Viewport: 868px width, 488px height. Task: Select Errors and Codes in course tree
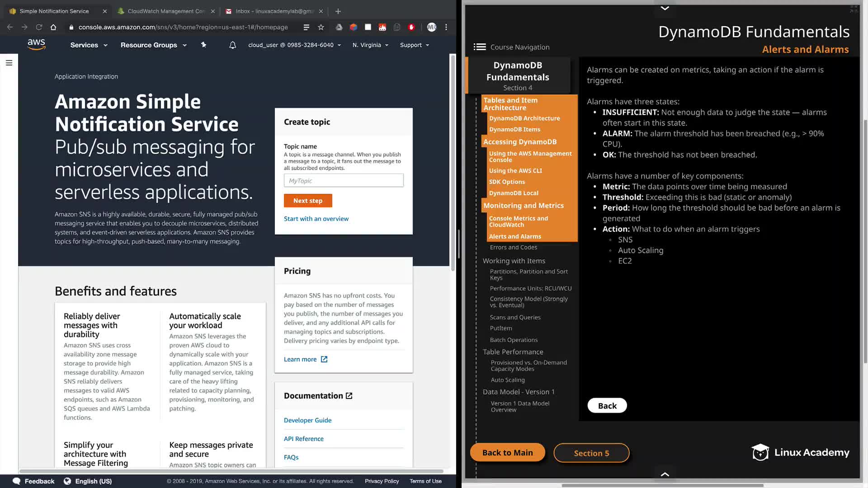(513, 247)
